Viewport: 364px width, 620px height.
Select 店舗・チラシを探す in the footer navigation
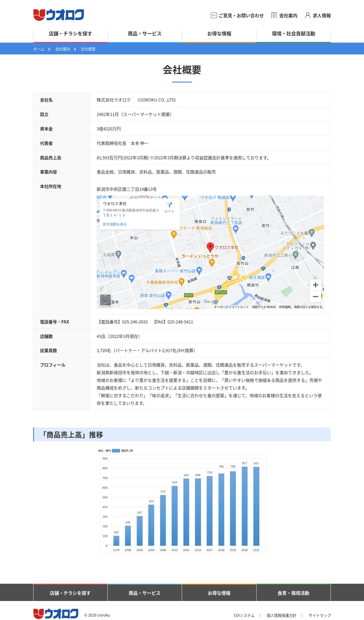pyautogui.click(x=70, y=593)
